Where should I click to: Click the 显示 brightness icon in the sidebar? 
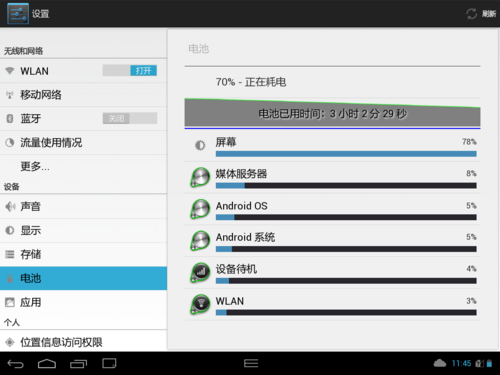click(x=10, y=230)
